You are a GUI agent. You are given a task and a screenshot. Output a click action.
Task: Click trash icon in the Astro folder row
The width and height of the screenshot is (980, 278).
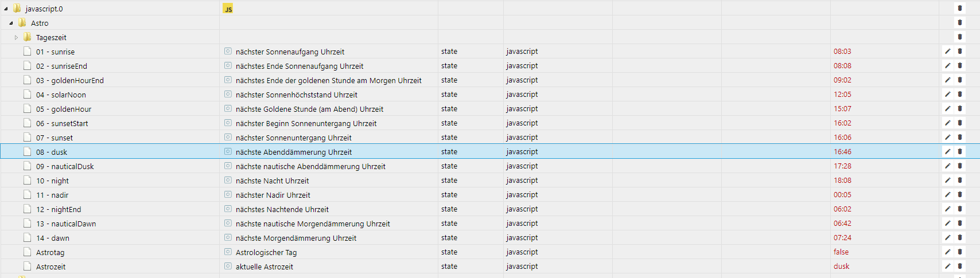(x=960, y=22)
